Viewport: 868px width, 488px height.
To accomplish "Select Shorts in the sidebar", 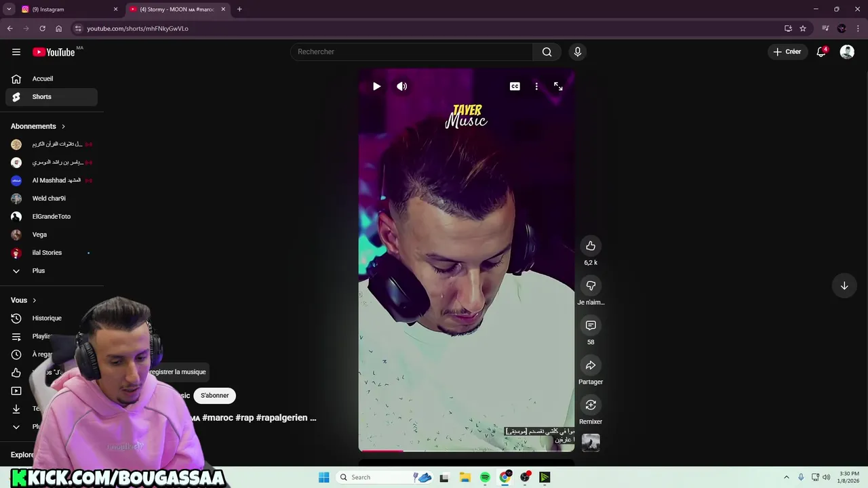I will point(52,97).
